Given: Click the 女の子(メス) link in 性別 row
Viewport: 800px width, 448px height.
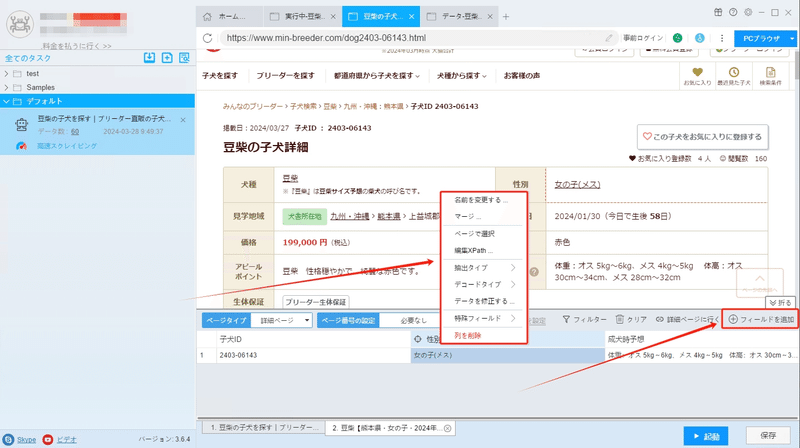Looking at the screenshot, I should coord(577,184).
